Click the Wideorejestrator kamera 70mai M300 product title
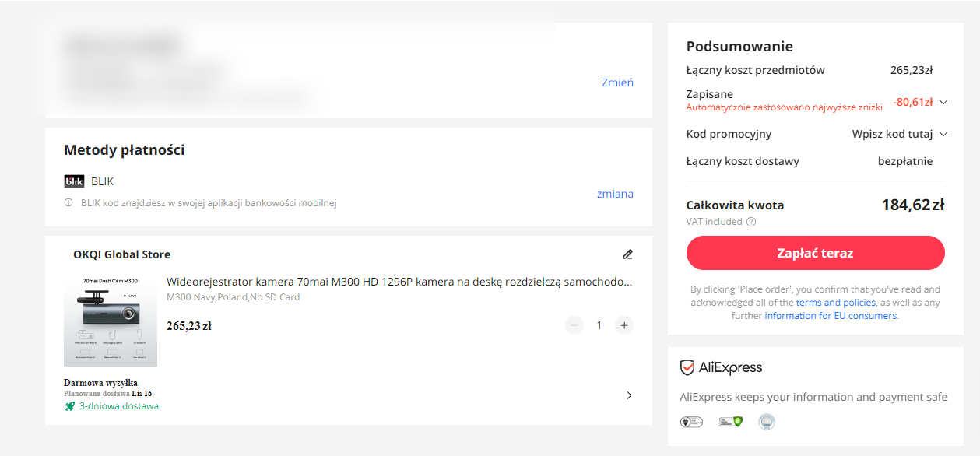This screenshot has width=980, height=456. (x=399, y=282)
